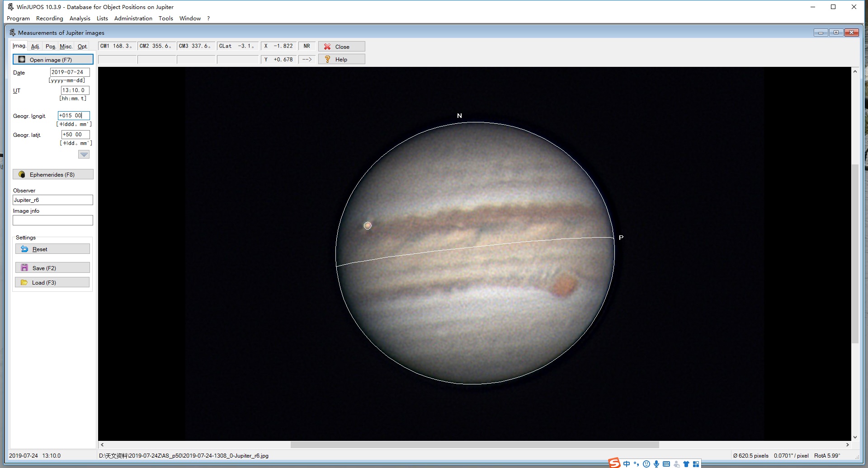Click the Date field 2019-07-24
Image resolution: width=868 pixels, height=468 pixels.
70,72
